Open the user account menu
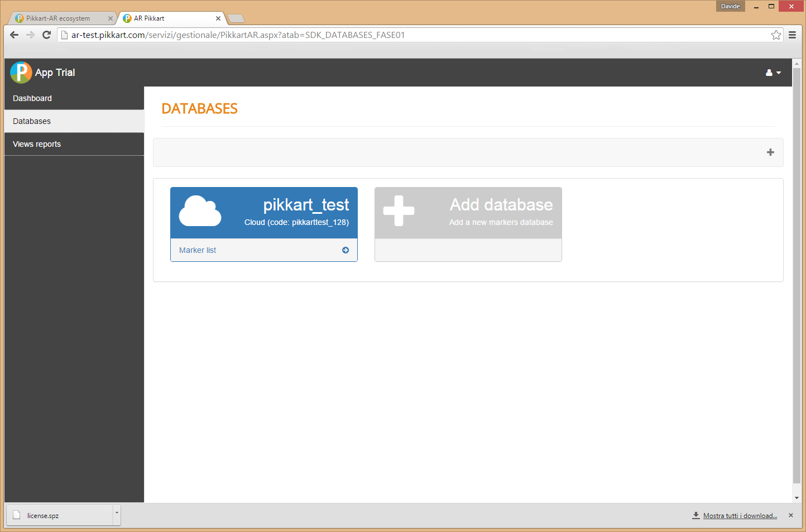 point(773,73)
